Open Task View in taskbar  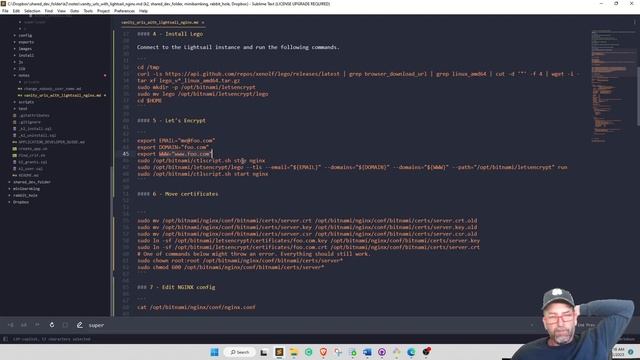(x=264, y=352)
